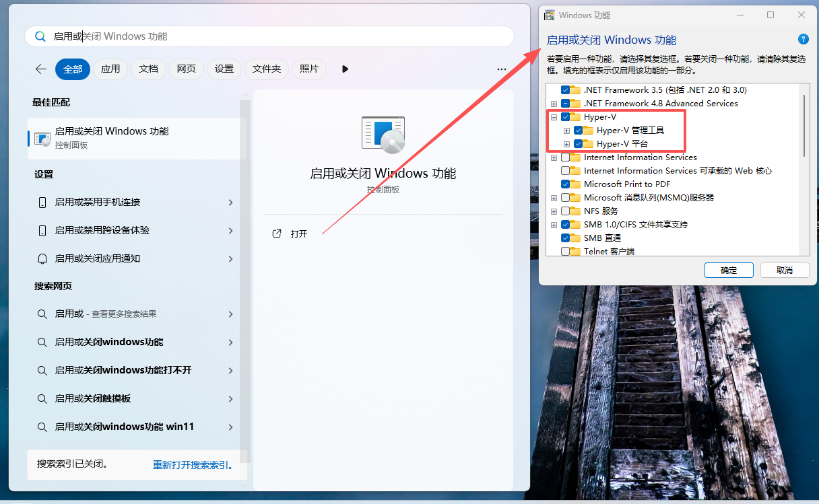Click folder icon of Hyper-V entry
This screenshot has width=819, height=504.
click(x=576, y=116)
